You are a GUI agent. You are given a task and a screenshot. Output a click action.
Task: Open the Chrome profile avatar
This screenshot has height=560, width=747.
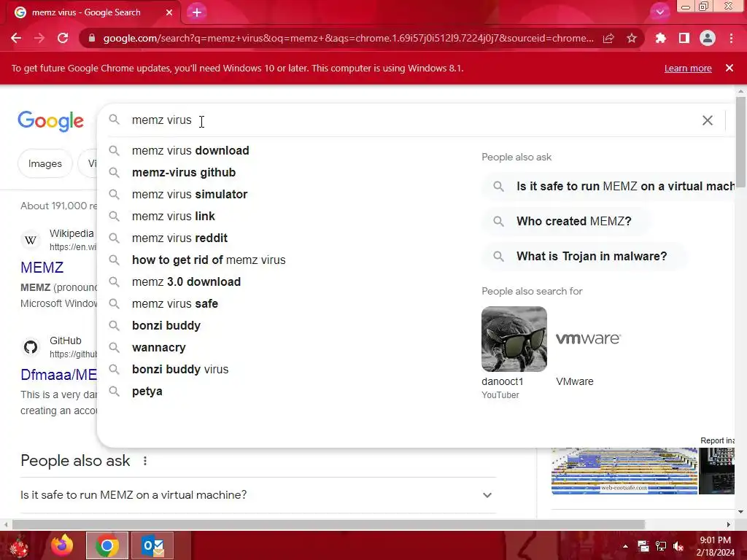pyautogui.click(x=708, y=38)
